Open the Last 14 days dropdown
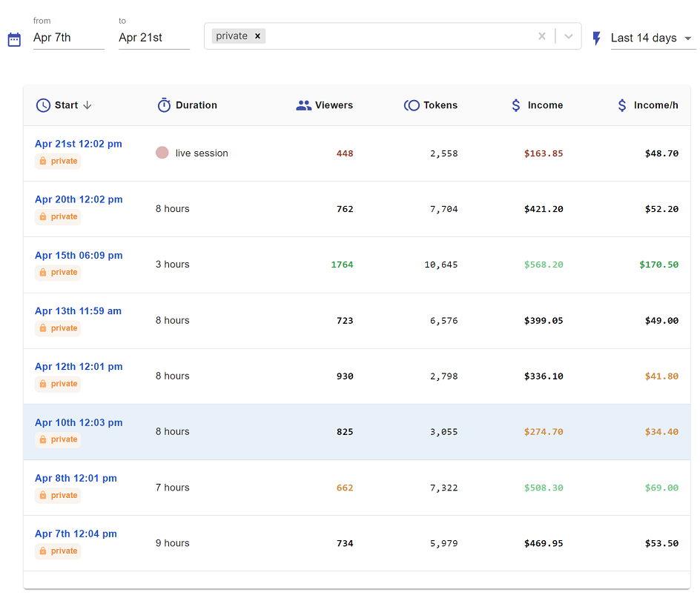700x598 pixels. (x=653, y=38)
